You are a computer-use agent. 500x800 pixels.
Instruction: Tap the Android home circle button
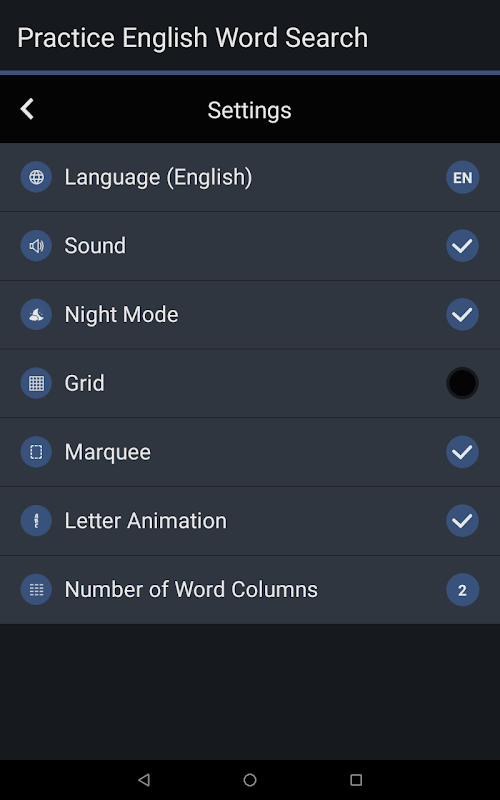249,780
